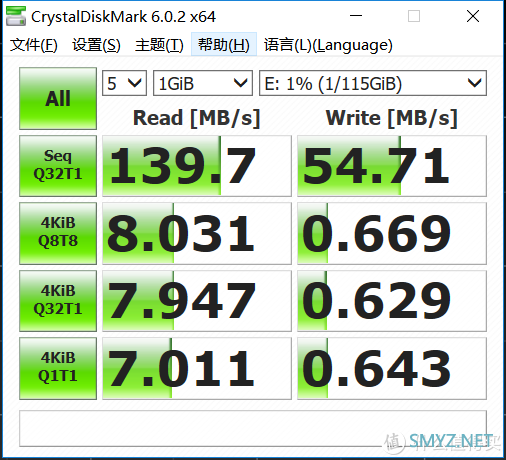The width and height of the screenshot is (506, 460).
Task: Start the 4KiB Q32T1 benchmark test
Action: click(58, 301)
